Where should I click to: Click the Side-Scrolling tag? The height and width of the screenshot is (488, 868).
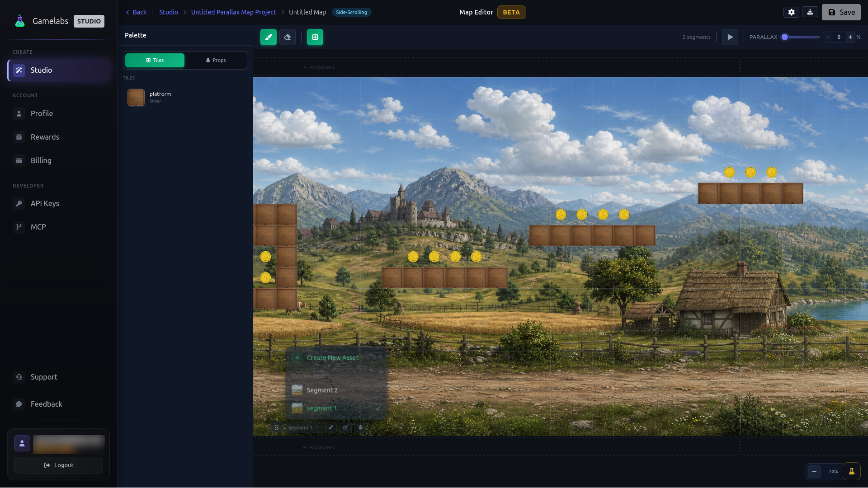pyautogui.click(x=351, y=12)
